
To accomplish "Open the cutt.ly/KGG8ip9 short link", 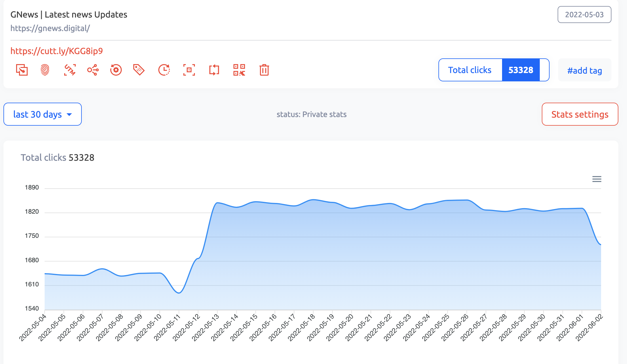I will (57, 51).
